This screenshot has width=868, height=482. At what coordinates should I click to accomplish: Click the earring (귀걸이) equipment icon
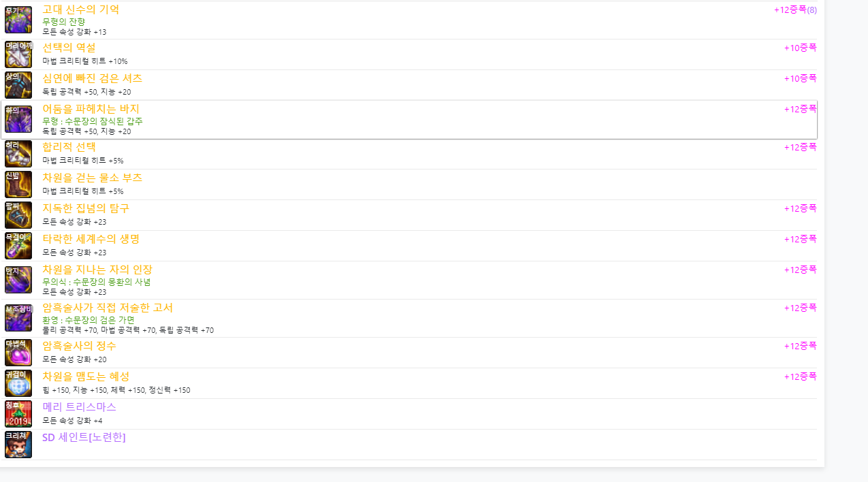(18, 383)
